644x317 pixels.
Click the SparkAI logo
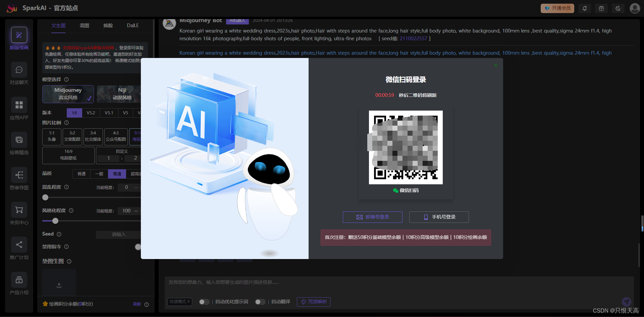(12, 8)
